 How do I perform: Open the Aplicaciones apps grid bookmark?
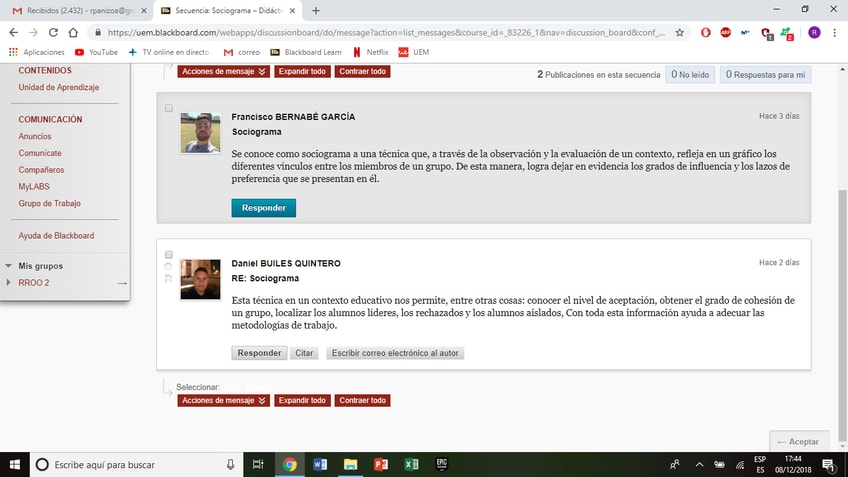click(x=37, y=52)
